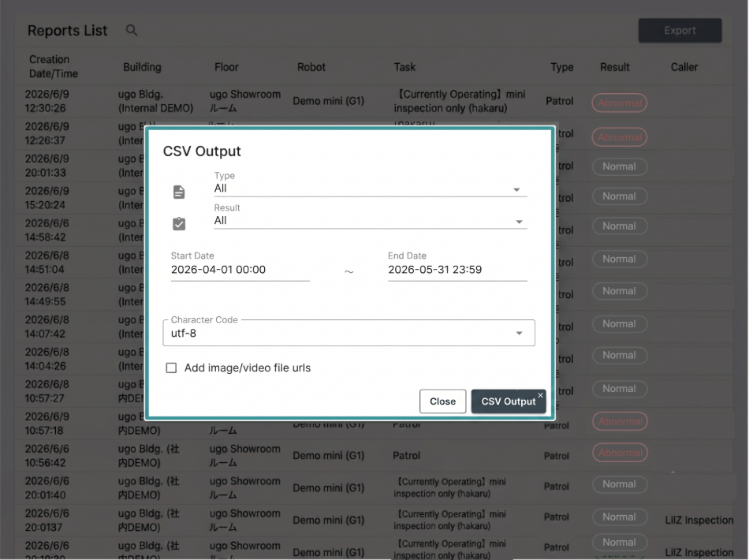Screen dimensions: 749x560
Task: Click the CSV Output dialog title text
Action: click(x=202, y=151)
